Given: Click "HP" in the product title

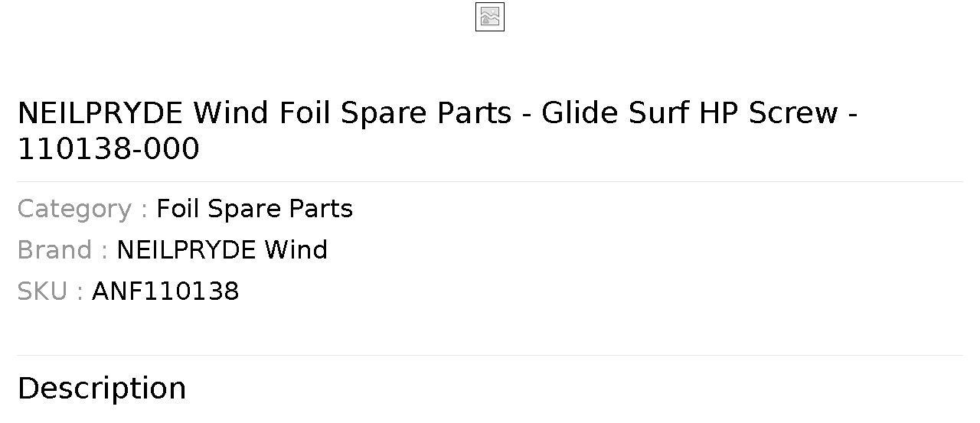Looking at the screenshot, I should pyautogui.click(x=719, y=113).
